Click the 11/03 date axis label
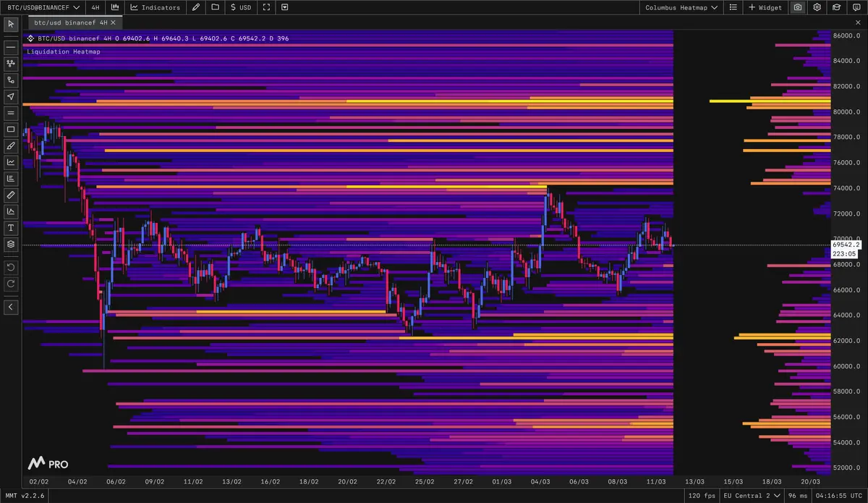Image resolution: width=868 pixels, height=503 pixels. click(x=656, y=481)
